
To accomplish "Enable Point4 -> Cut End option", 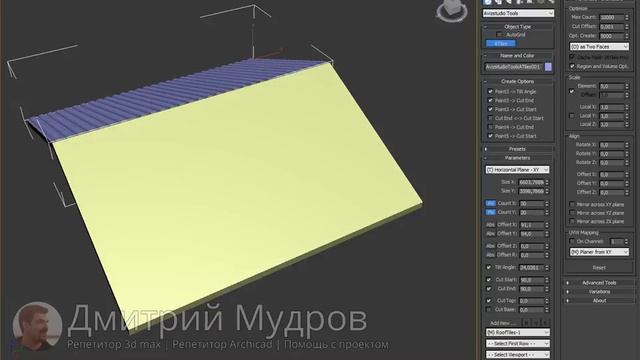I will pyautogui.click(x=490, y=127).
